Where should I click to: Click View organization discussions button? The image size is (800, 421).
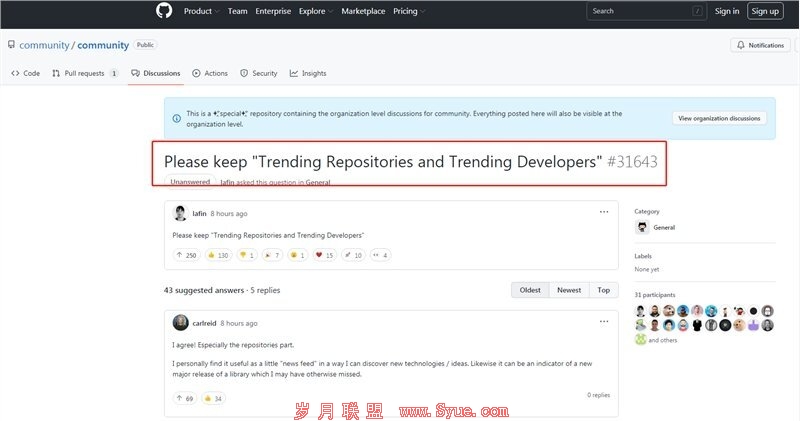click(719, 118)
